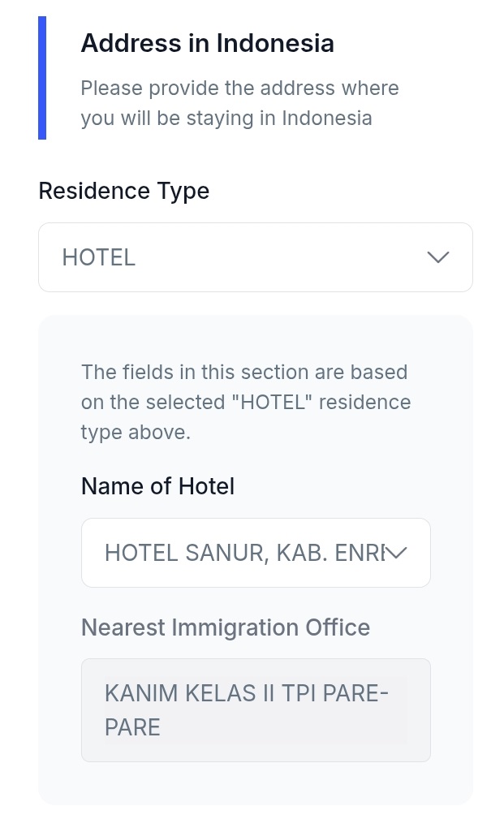Click "type above." at the note's end
The height and width of the screenshot is (832, 504).
click(135, 432)
